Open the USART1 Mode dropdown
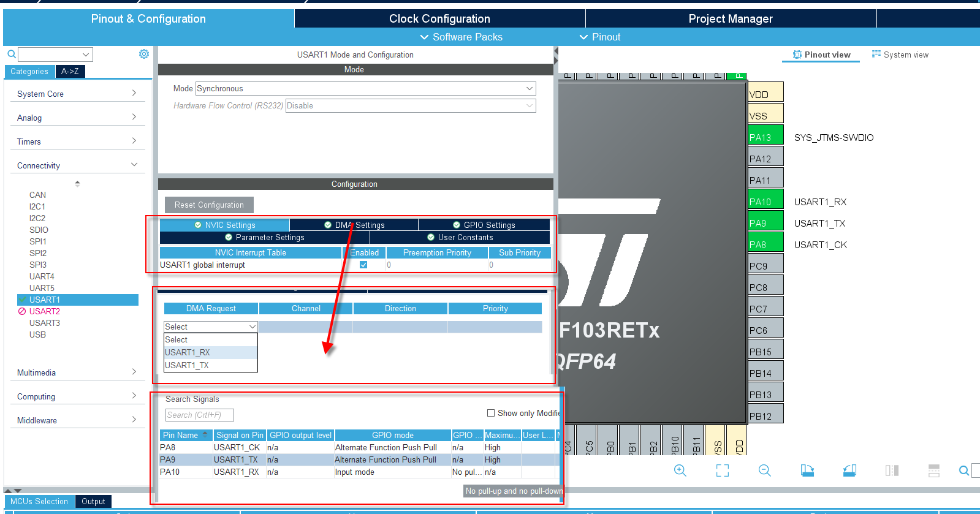 tap(366, 88)
